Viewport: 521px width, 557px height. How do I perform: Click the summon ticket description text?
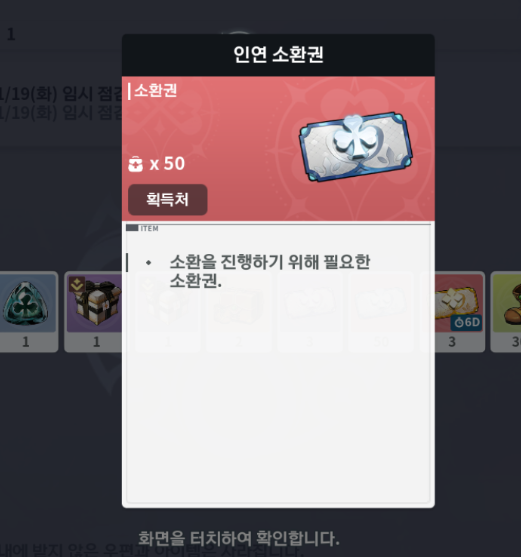pos(270,271)
